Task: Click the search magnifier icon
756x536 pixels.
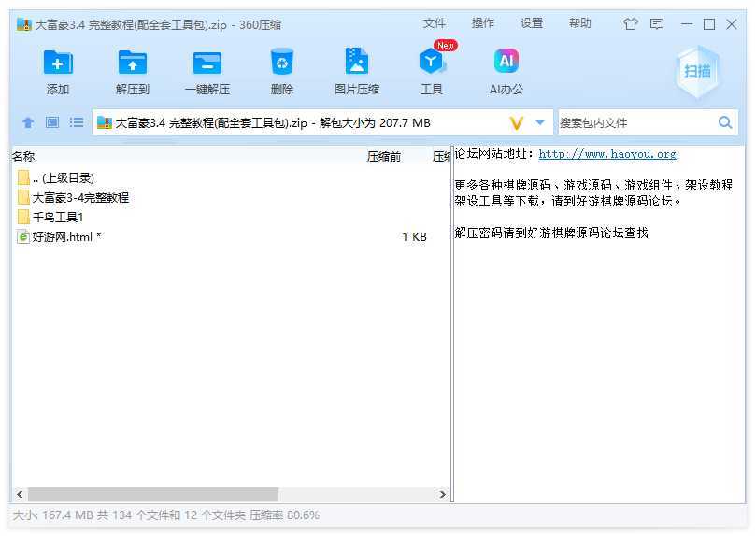Action: click(725, 122)
